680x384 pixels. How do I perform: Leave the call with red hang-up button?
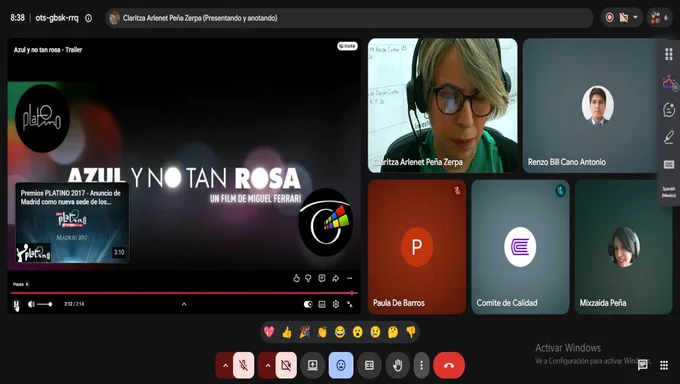pyautogui.click(x=449, y=365)
